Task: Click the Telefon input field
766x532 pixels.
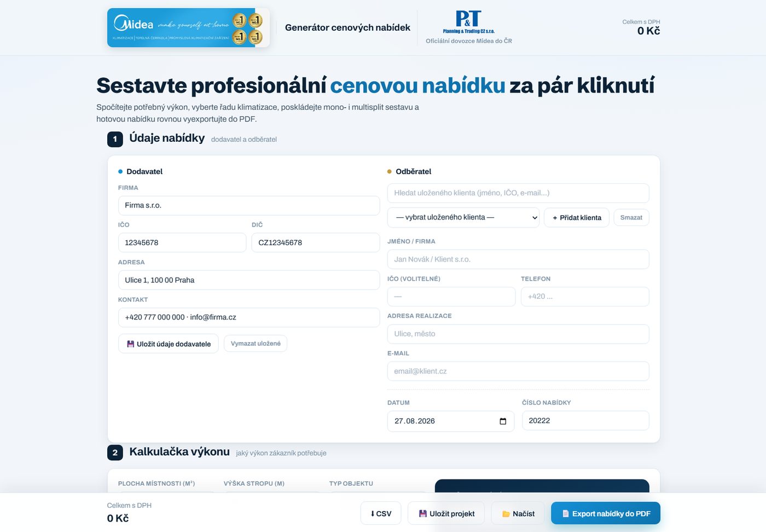Action: tap(585, 296)
